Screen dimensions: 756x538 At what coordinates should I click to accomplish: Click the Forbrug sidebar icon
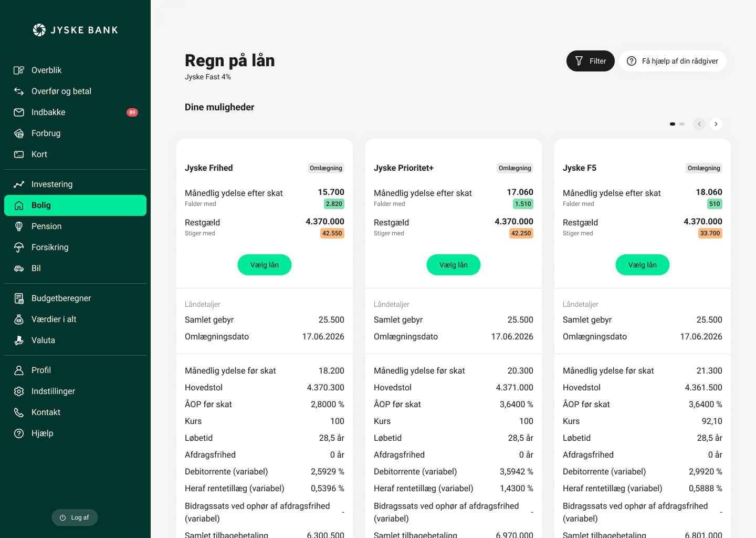(x=19, y=133)
